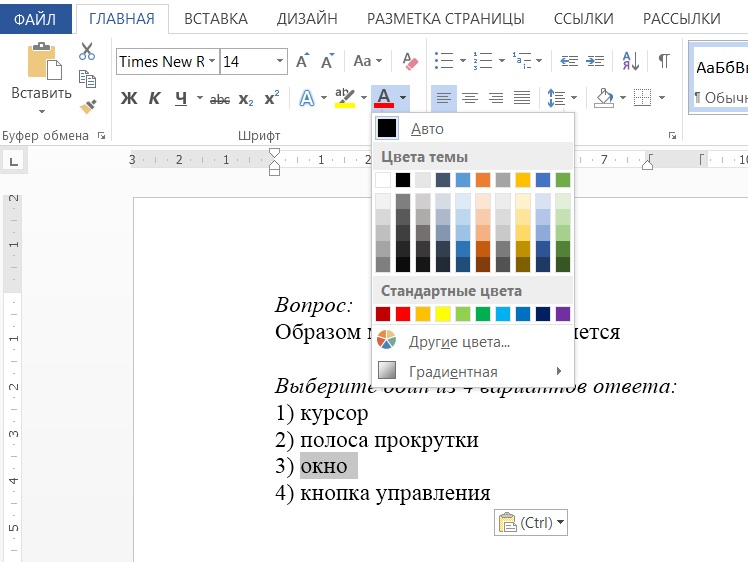Apply the yellow text highlight color
748x562 pixels.
tap(345, 97)
